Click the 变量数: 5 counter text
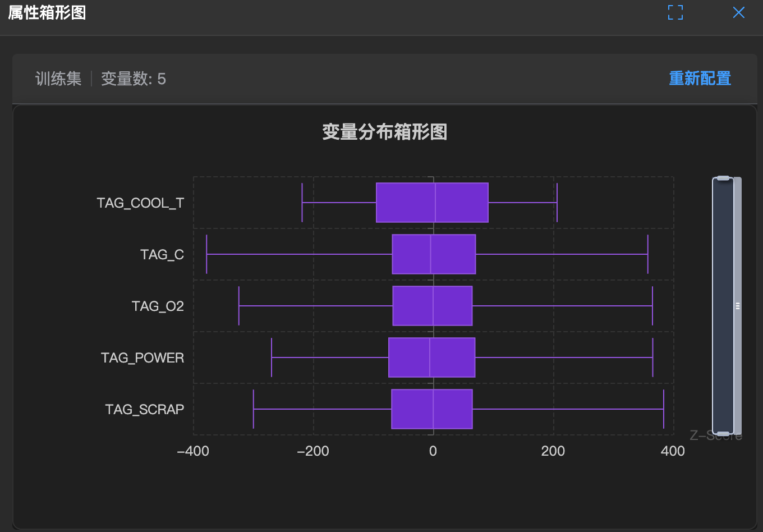The width and height of the screenshot is (763, 532). click(x=134, y=79)
